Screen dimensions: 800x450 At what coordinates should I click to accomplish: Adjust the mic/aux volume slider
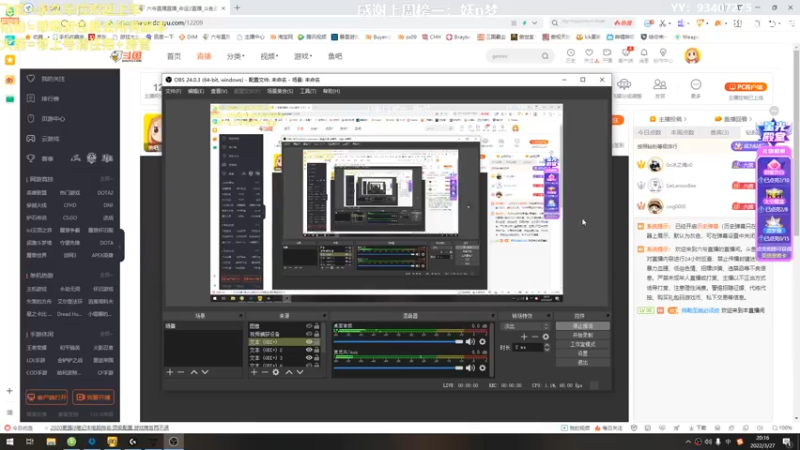(398, 367)
